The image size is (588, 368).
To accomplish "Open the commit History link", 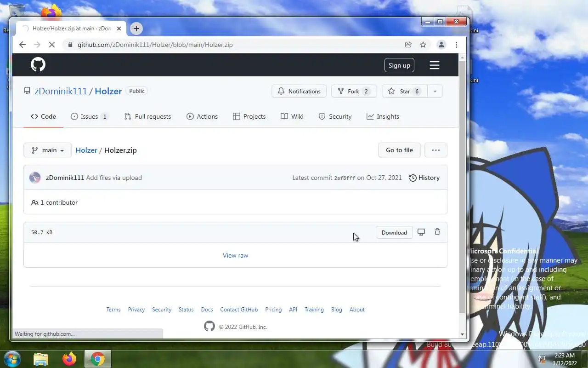I will tap(424, 178).
